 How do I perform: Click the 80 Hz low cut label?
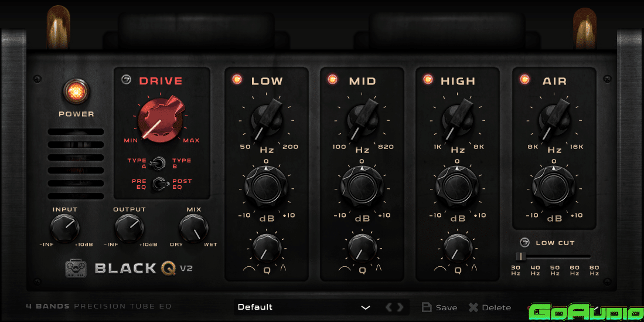click(x=594, y=270)
